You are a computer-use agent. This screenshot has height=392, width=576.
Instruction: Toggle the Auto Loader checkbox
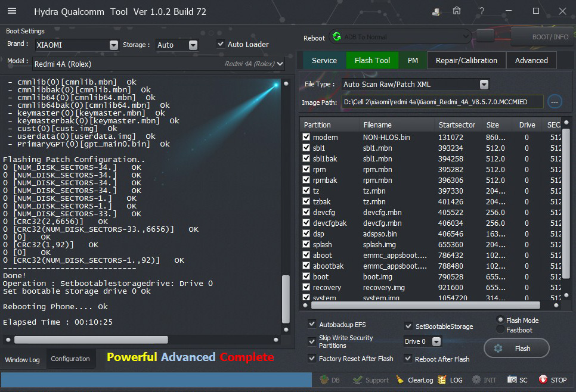(221, 44)
